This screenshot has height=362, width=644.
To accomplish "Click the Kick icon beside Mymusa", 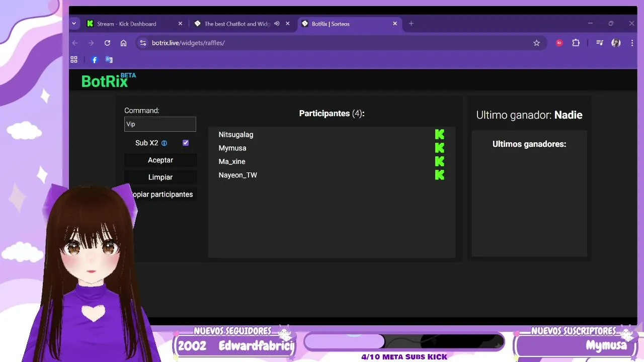I will pyautogui.click(x=440, y=148).
